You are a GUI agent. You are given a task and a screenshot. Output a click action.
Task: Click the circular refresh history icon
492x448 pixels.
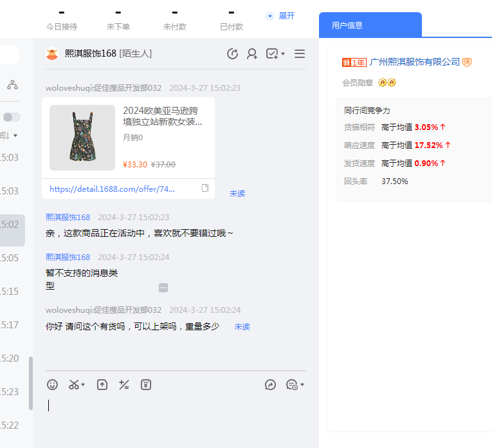point(233,53)
